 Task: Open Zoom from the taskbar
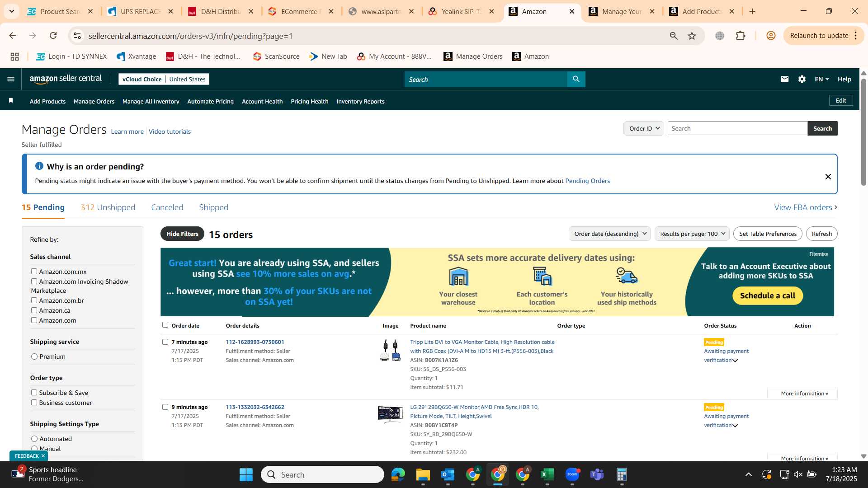click(x=572, y=474)
